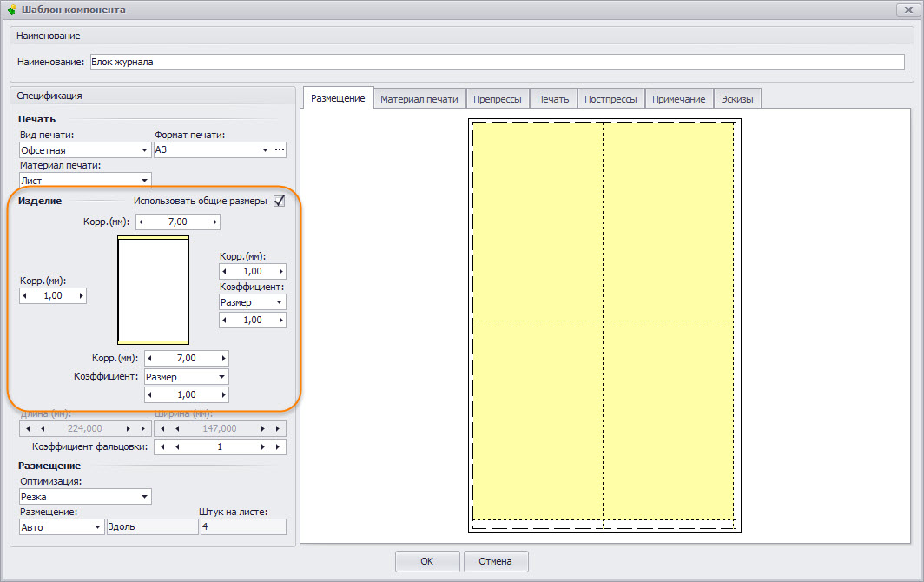
Task: Increase the bottom Корр.(мм) value below the product preview
Action: [x=223, y=359]
